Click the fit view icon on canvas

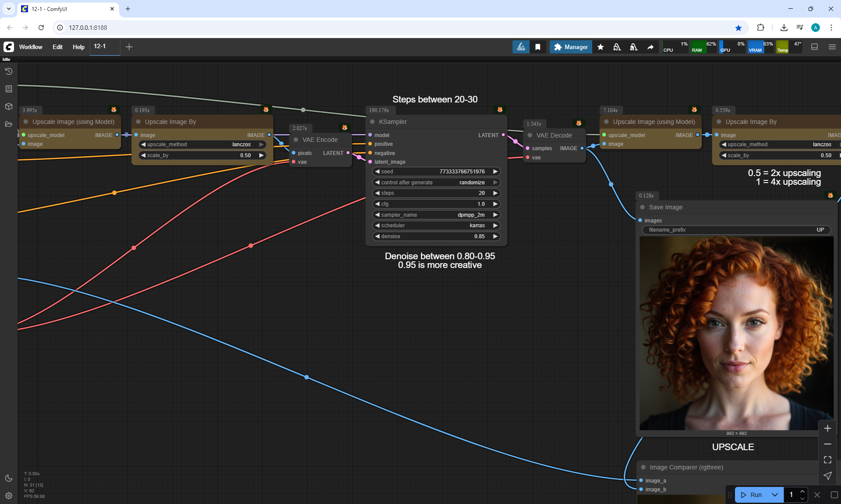pos(827,460)
